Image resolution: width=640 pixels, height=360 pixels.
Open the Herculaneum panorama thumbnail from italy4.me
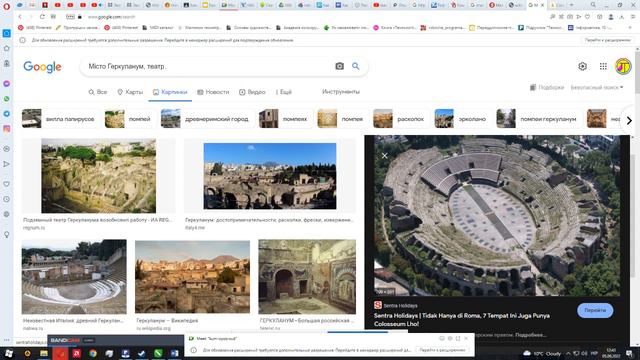[x=270, y=176]
